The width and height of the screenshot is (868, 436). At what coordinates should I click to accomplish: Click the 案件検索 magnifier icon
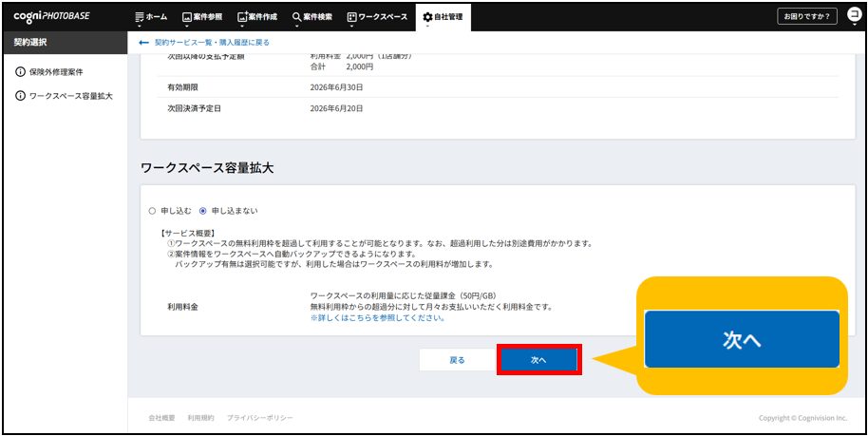[297, 17]
